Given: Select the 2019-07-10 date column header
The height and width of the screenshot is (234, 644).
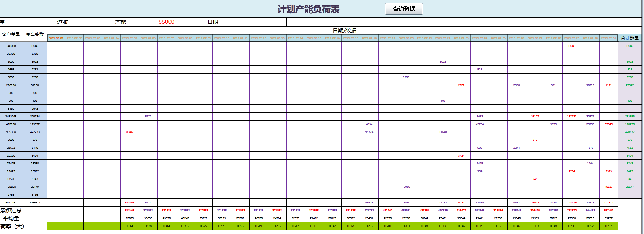Looking at the screenshot, I should 222,38.
